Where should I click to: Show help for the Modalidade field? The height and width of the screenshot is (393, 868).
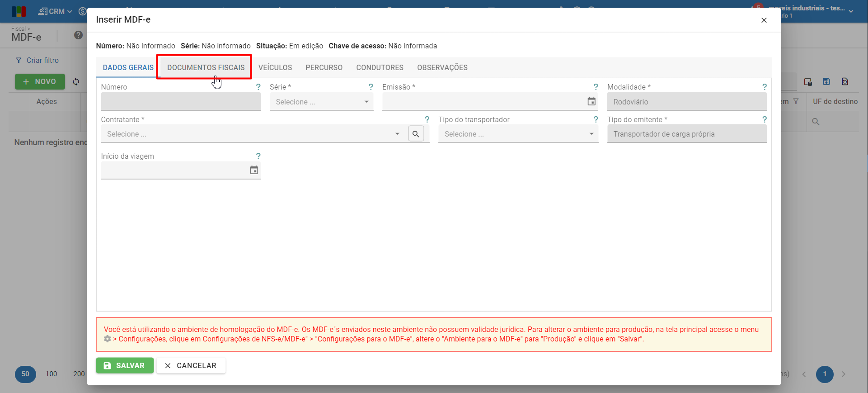pos(765,87)
